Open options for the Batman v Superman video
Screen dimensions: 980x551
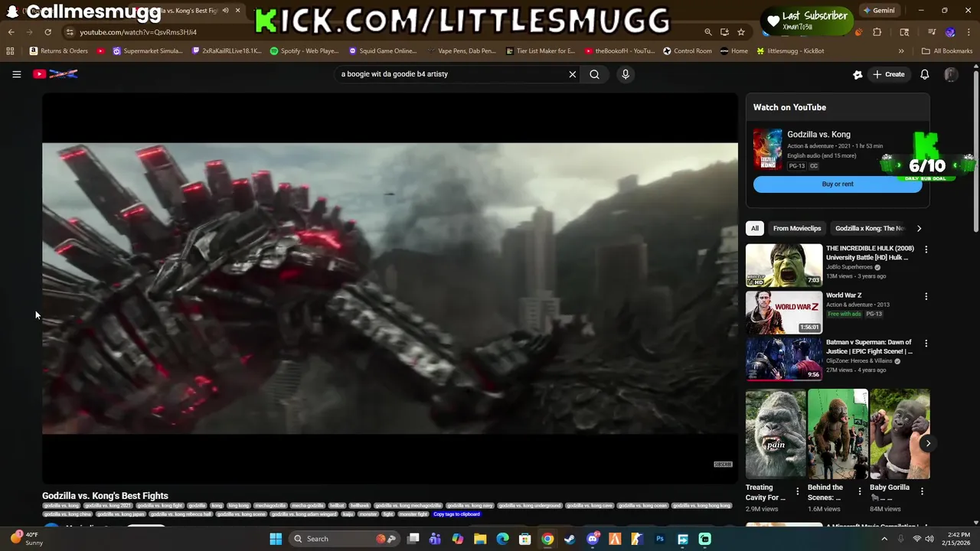point(926,344)
